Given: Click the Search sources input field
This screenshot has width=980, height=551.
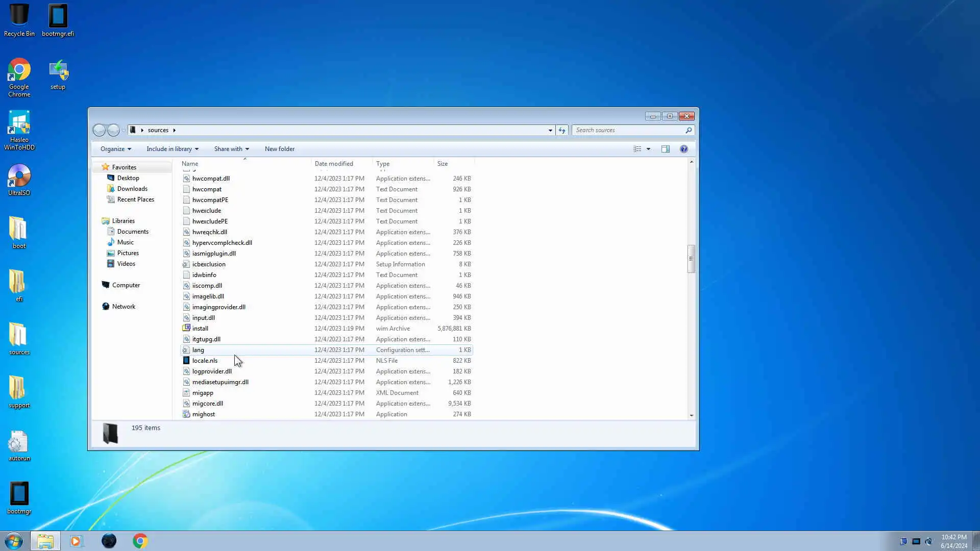Looking at the screenshot, I should click(x=628, y=130).
